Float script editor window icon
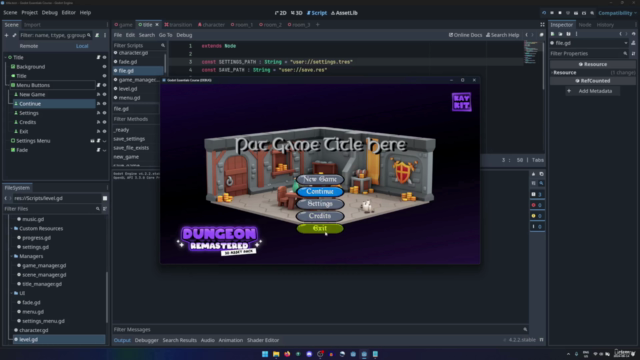Screen dimensions: 640x360 click(542, 35)
